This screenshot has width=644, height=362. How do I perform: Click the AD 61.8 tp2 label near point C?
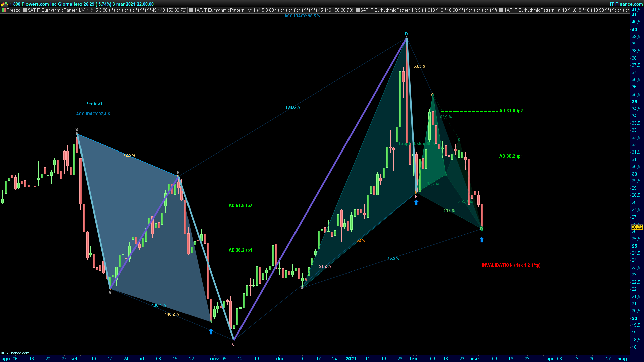(x=511, y=111)
